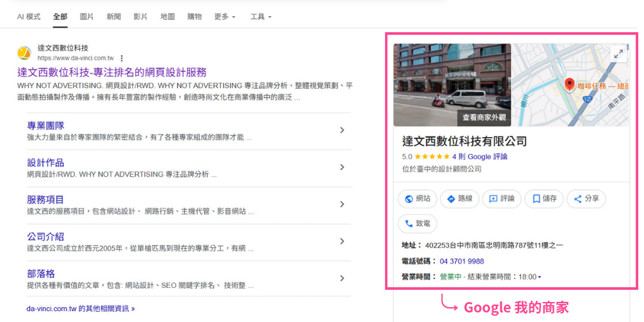View the storefront photo 查看商家外觀
This screenshot has height=322, width=644.
tap(452, 84)
